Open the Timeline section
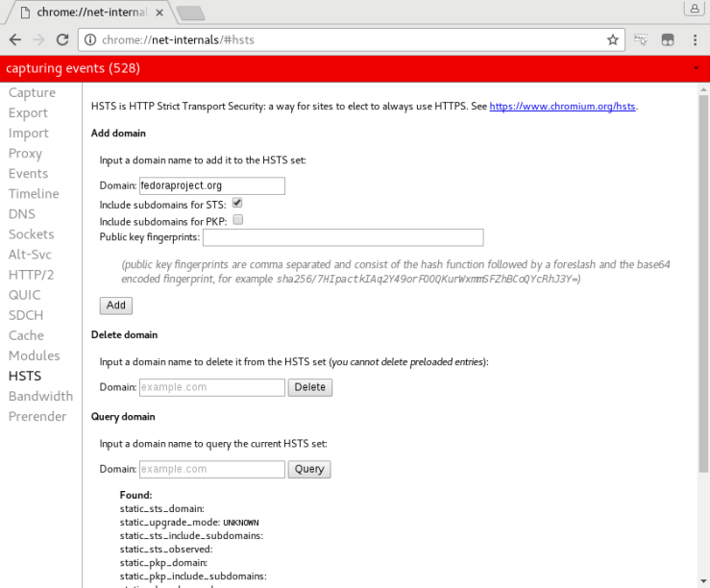Viewport: 710px width, 588px height. (x=34, y=194)
